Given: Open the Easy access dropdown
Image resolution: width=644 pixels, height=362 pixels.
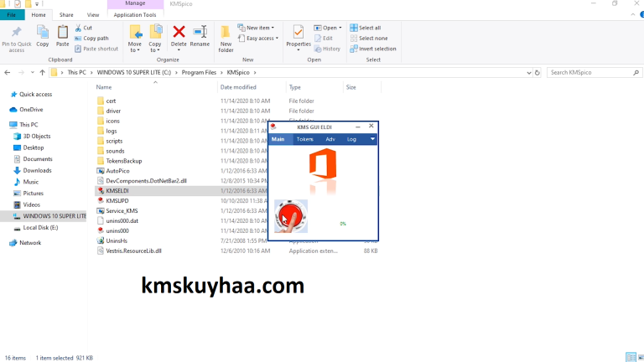Looking at the screenshot, I should [x=258, y=39].
